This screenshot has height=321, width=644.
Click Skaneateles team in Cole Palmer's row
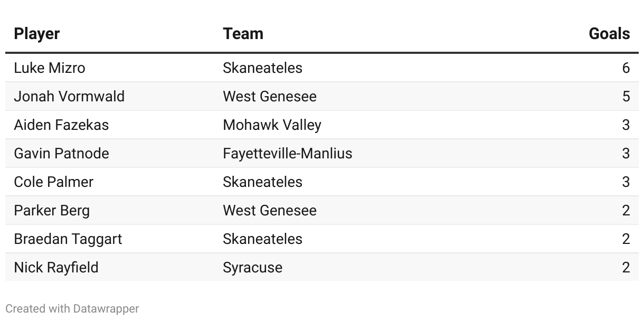(262, 182)
